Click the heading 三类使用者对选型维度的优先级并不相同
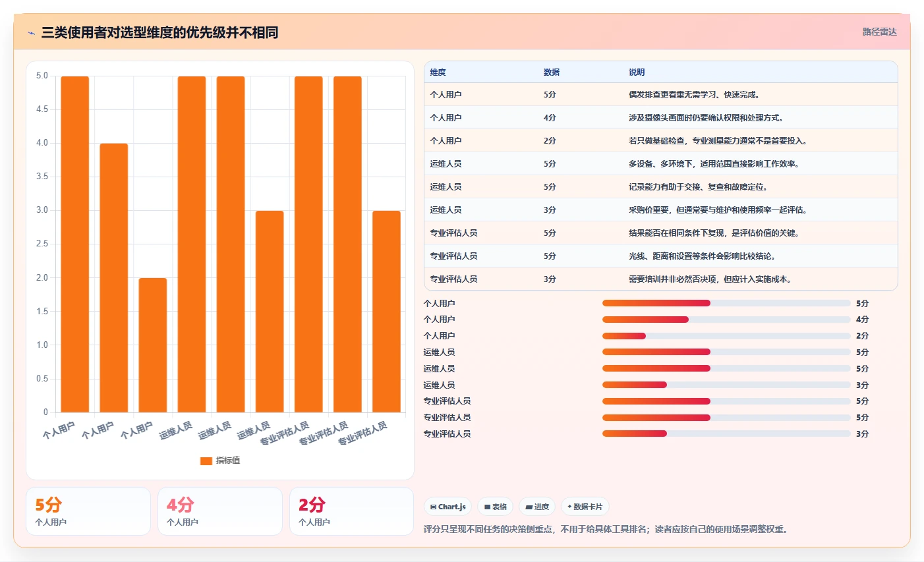Image resolution: width=924 pixels, height=562 pixels. [x=159, y=32]
